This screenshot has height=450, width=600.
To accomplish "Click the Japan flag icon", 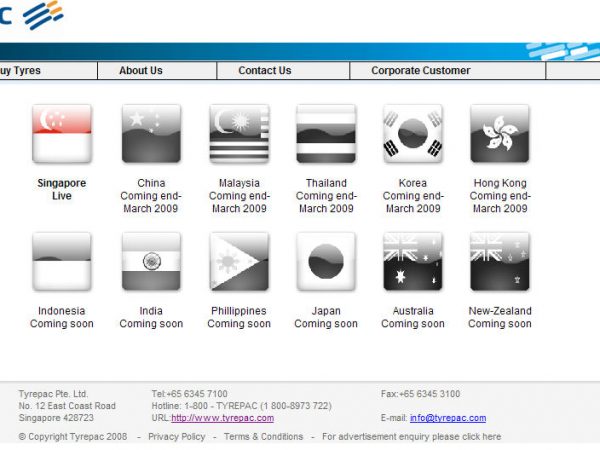I will click(x=326, y=262).
